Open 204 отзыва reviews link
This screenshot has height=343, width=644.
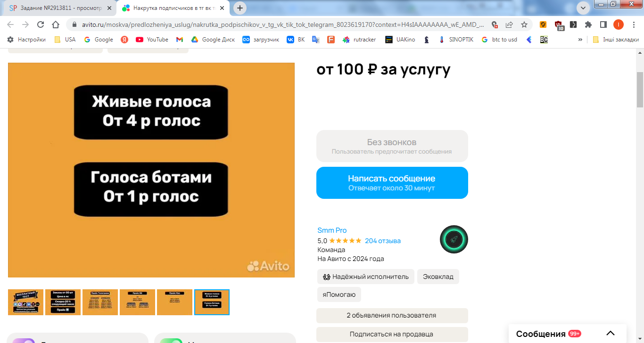383,241
